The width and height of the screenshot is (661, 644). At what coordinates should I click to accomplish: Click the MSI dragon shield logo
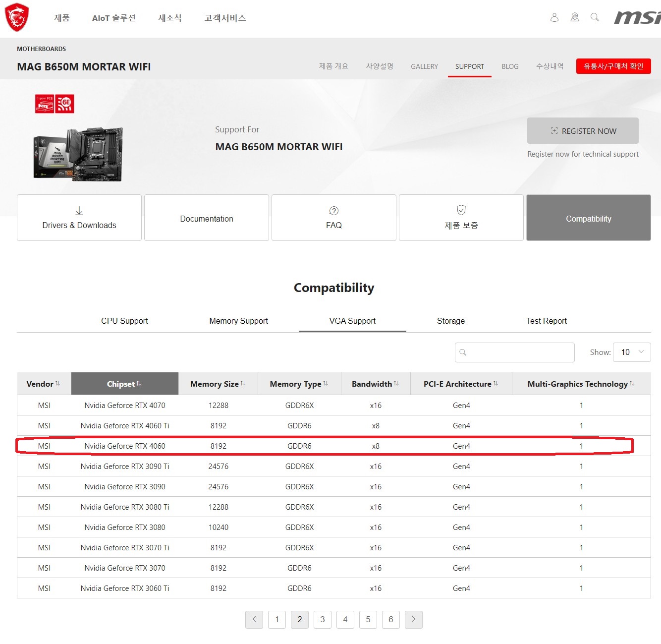click(x=16, y=18)
